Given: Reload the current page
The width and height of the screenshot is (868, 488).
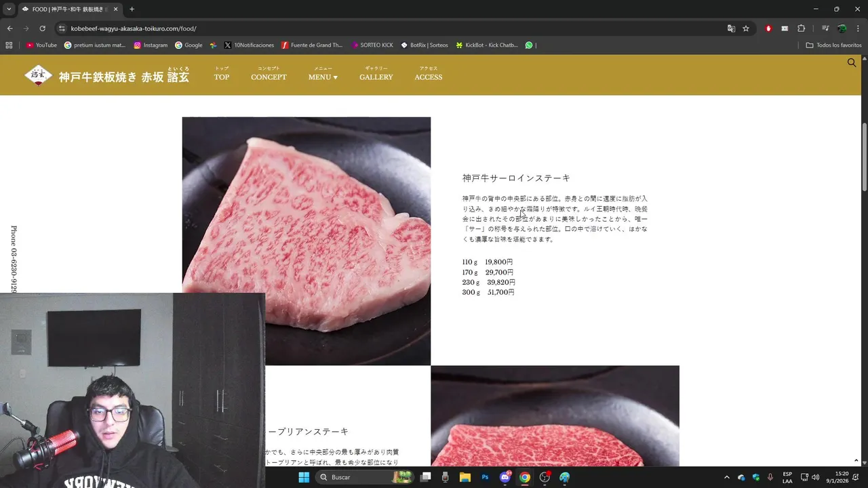Looking at the screenshot, I should tap(42, 28).
